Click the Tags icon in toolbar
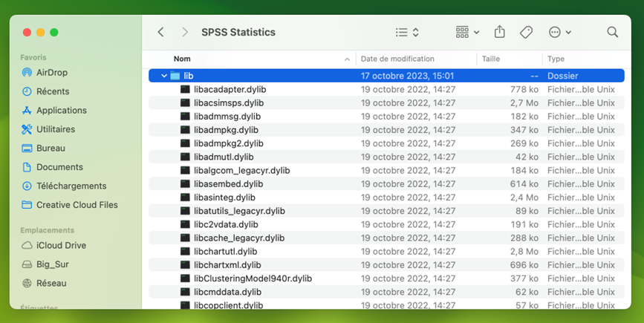The width and height of the screenshot is (644, 323). point(526,33)
